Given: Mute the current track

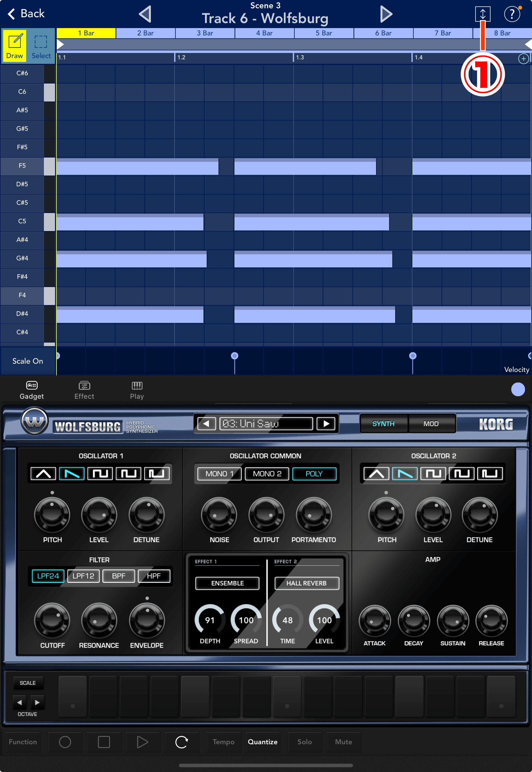Looking at the screenshot, I should (x=343, y=742).
